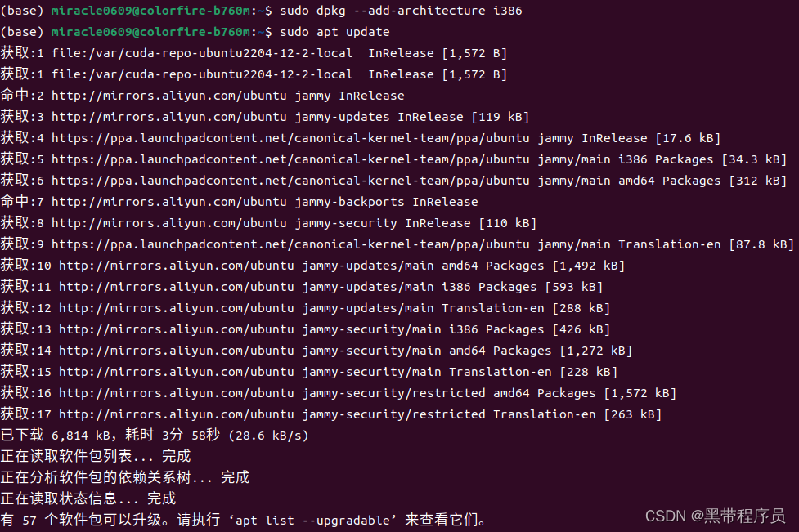
Task: Click the '获取:16' jammy-security/restricted amd64 Packages line
Action: point(339,394)
